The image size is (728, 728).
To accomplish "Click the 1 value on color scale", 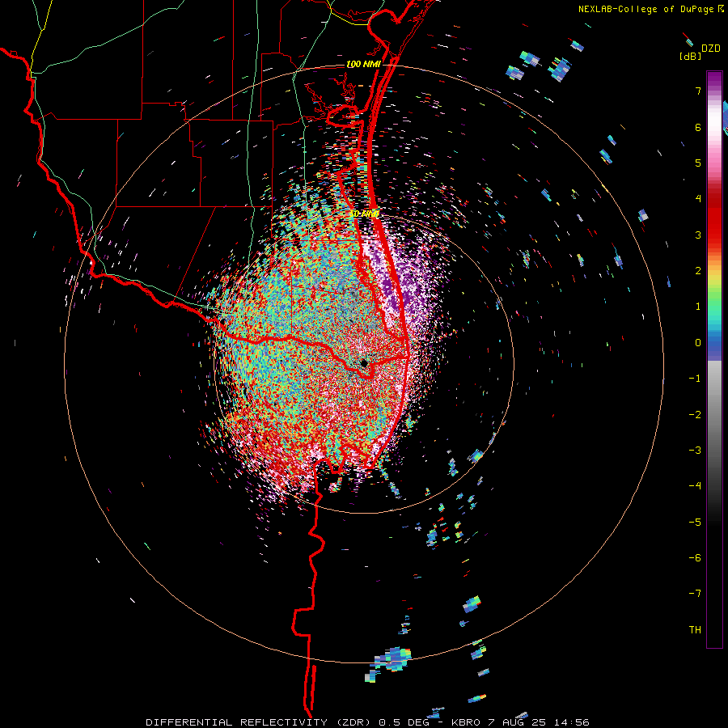I will (x=698, y=307).
